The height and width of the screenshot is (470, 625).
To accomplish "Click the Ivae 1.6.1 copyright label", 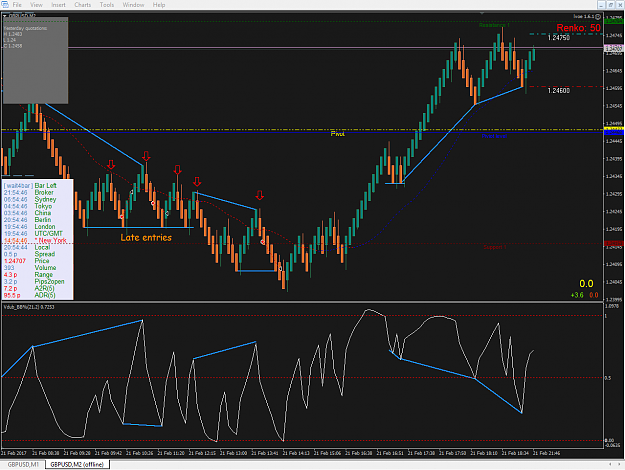I will (587, 16).
